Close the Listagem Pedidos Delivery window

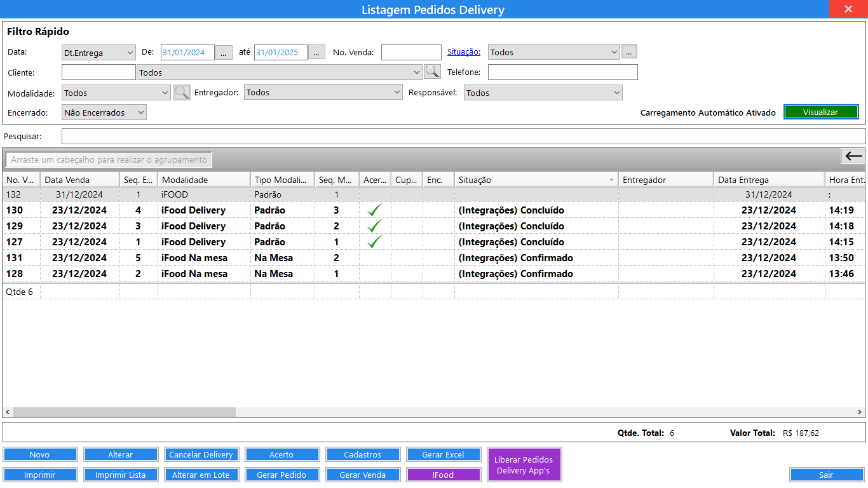click(x=848, y=9)
